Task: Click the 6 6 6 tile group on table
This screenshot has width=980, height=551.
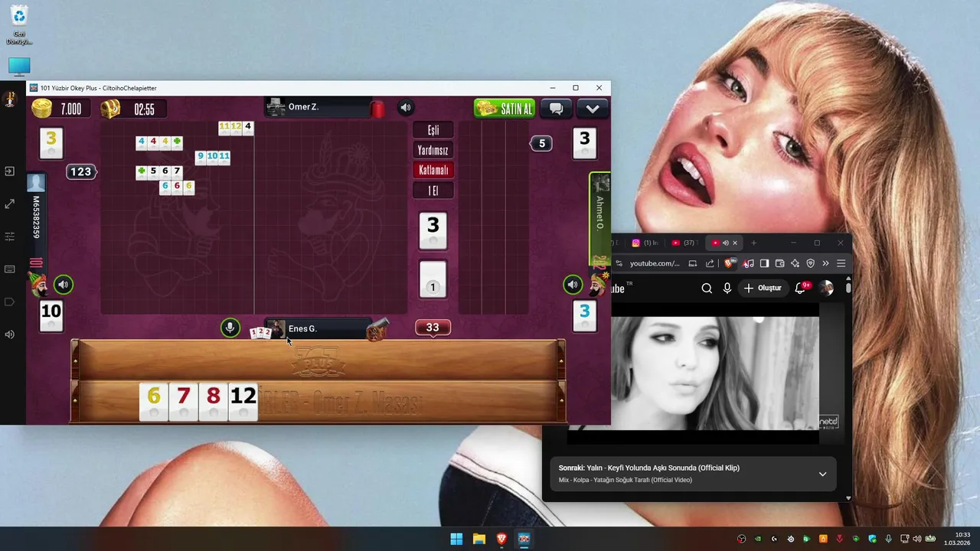Action: (177, 187)
